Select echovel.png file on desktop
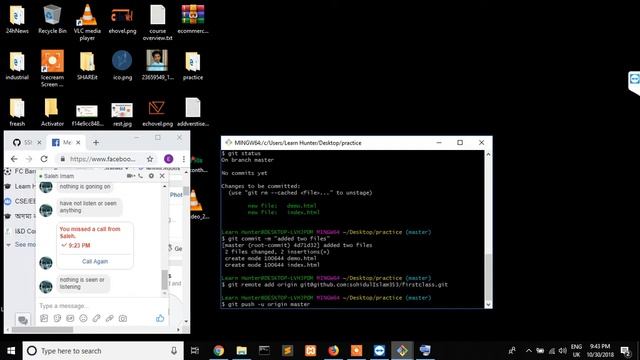This screenshot has height=360, width=640. click(158, 113)
